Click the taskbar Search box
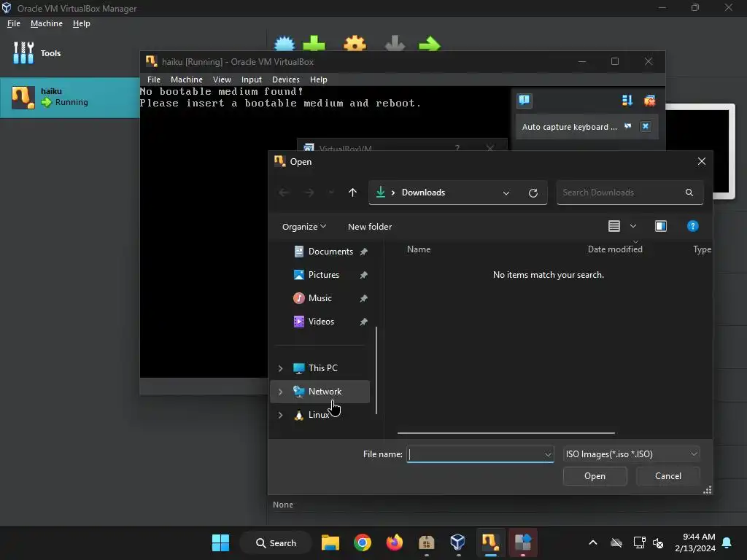Screen dimensions: 747x560 [276, 542]
